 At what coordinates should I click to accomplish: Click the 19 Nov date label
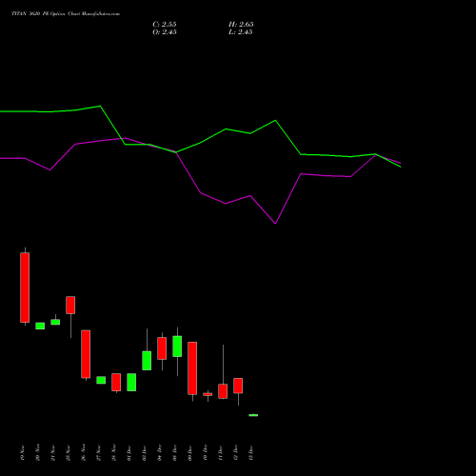(x=23, y=452)
